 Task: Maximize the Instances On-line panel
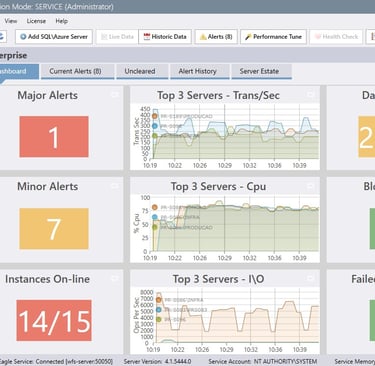pyautogui.click(x=115, y=279)
